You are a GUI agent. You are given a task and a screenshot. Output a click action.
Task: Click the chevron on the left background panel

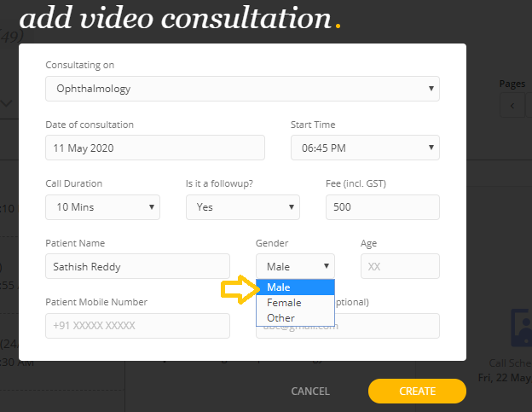pyautogui.click(x=7, y=104)
